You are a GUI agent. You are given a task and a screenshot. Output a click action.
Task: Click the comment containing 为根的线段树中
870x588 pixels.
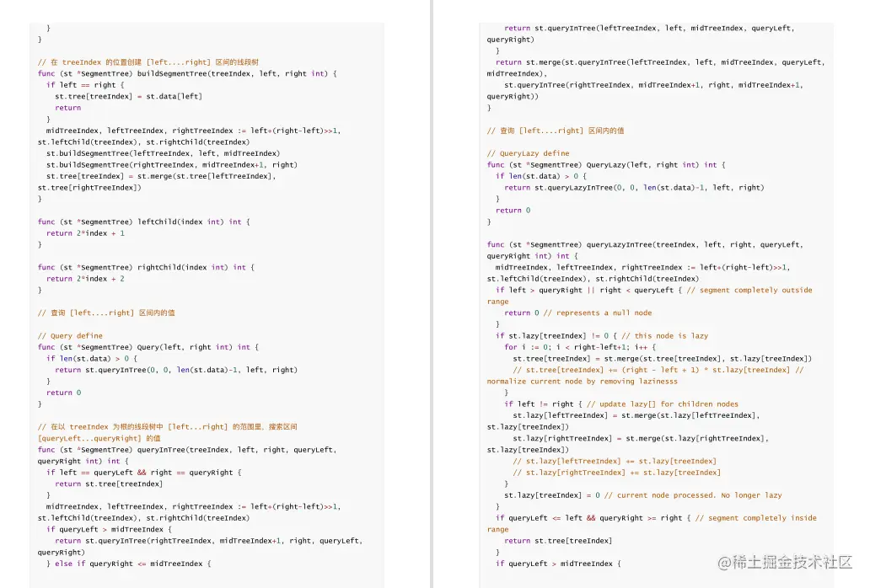click(x=168, y=427)
